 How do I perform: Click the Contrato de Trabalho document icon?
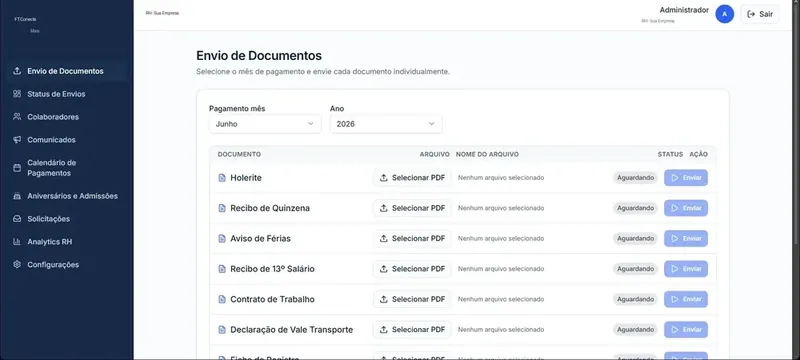[222, 299]
